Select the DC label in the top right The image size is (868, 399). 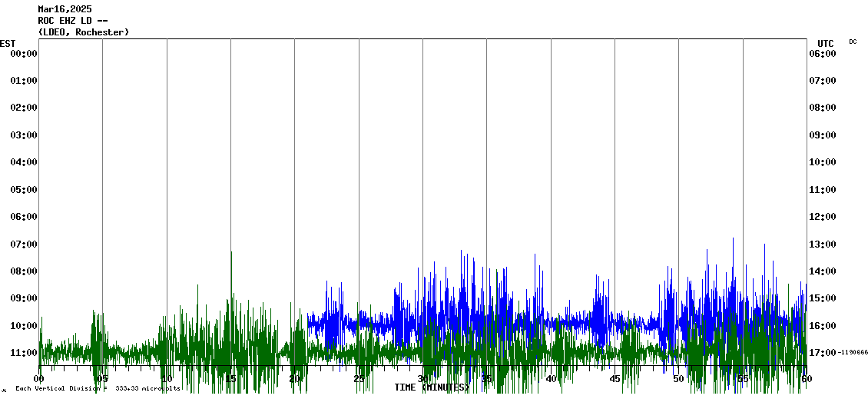[x=853, y=42]
